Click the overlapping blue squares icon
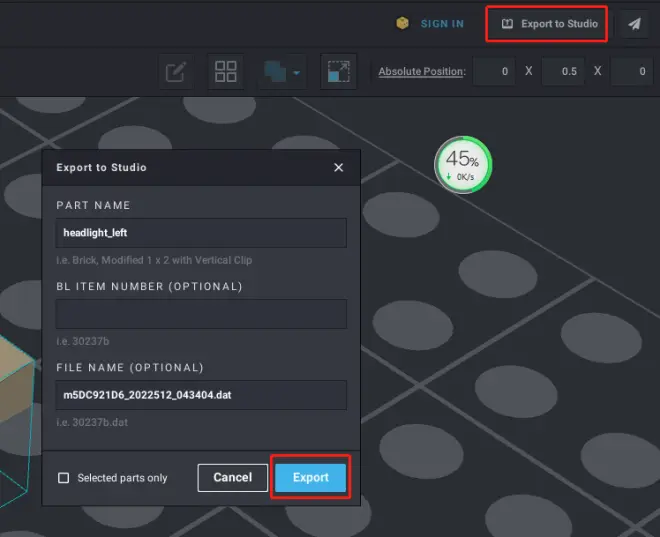 tap(275, 72)
